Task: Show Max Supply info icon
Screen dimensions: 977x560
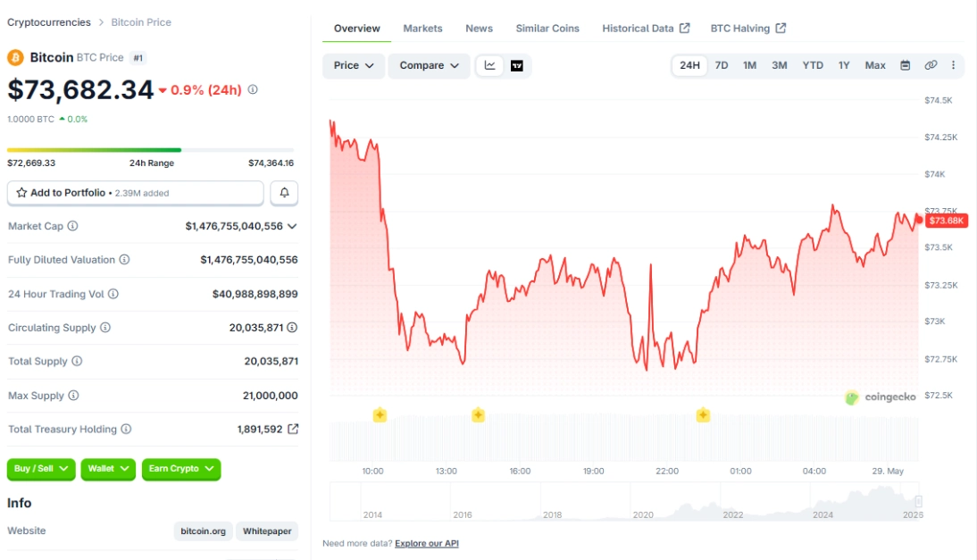Action: coord(73,395)
